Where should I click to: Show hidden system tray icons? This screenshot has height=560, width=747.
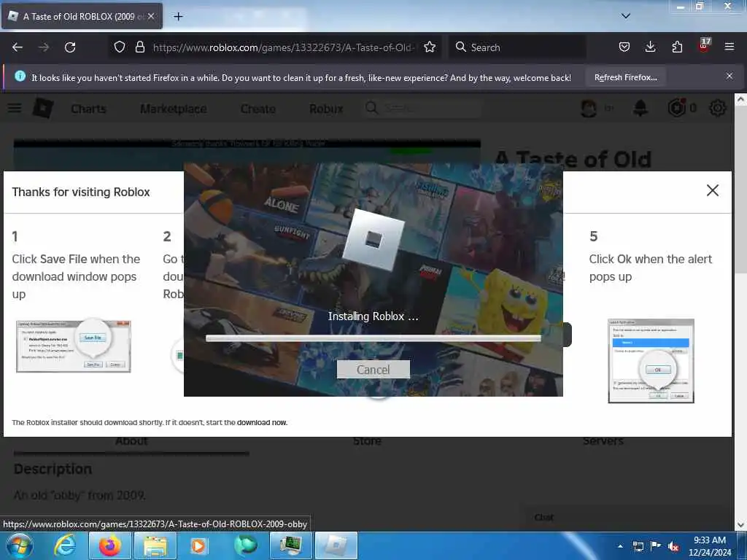click(620, 546)
